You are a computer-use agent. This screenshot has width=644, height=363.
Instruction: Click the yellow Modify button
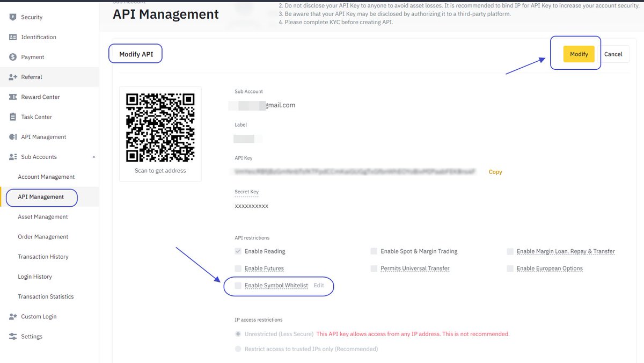pos(579,54)
